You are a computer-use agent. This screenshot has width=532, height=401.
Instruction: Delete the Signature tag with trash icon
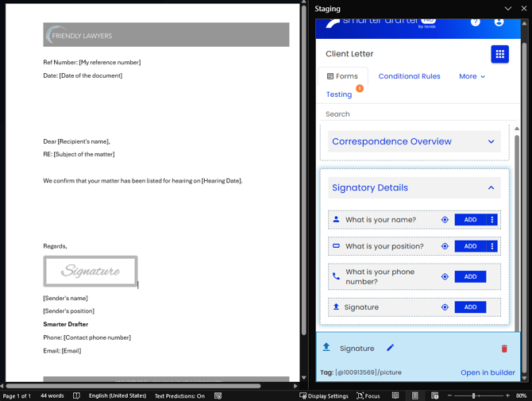504,349
